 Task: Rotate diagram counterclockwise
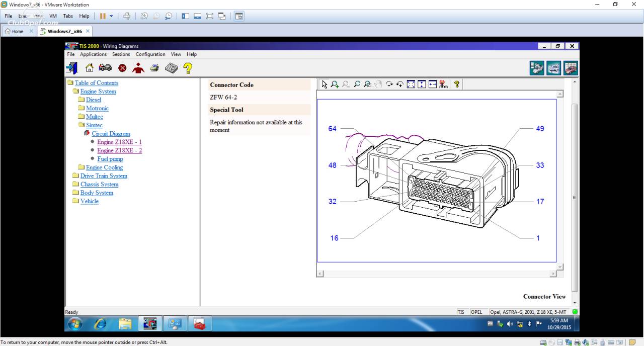pos(400,84)
